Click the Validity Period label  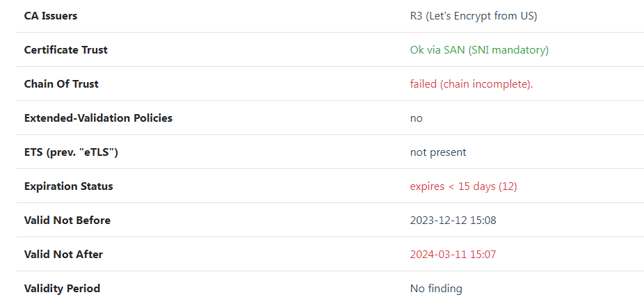point(62,288)
